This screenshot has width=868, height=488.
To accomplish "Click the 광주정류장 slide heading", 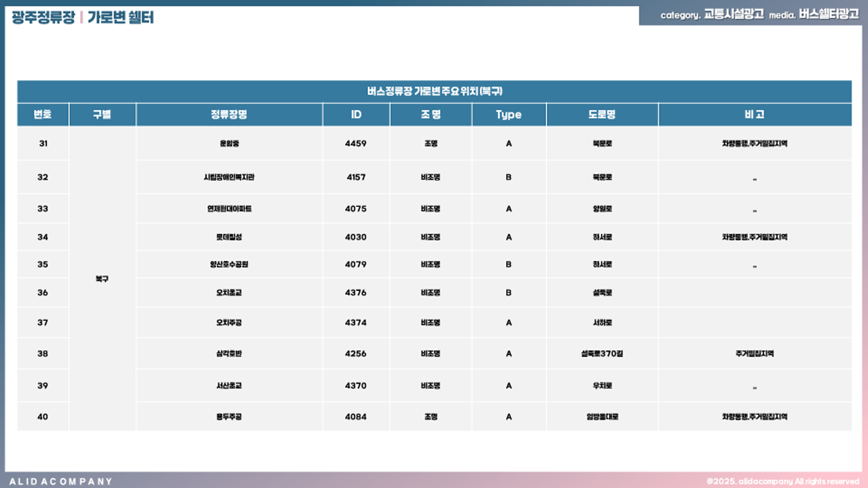I will pyautogui.click(x=43, y=17).
